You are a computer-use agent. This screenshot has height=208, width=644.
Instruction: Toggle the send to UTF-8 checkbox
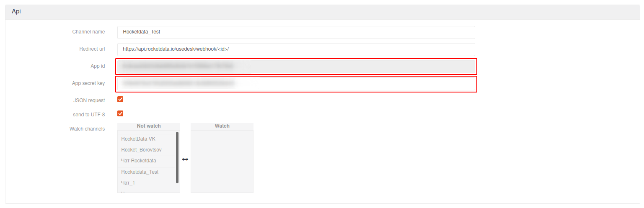tap(120, 113)
